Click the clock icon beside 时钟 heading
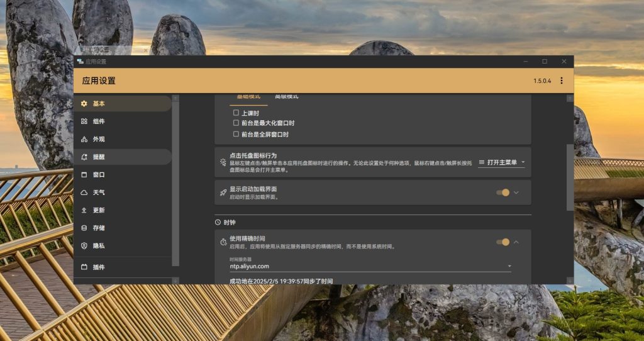The image size is (644, 341). click(x=218, y=222)
